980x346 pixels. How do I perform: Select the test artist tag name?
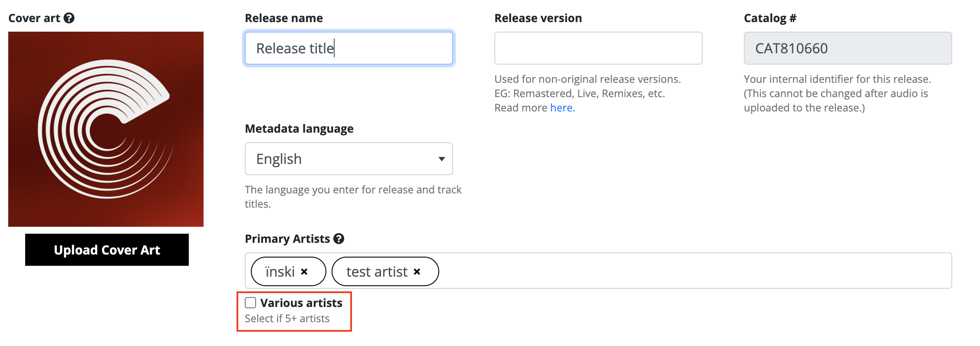coord(377,272)
